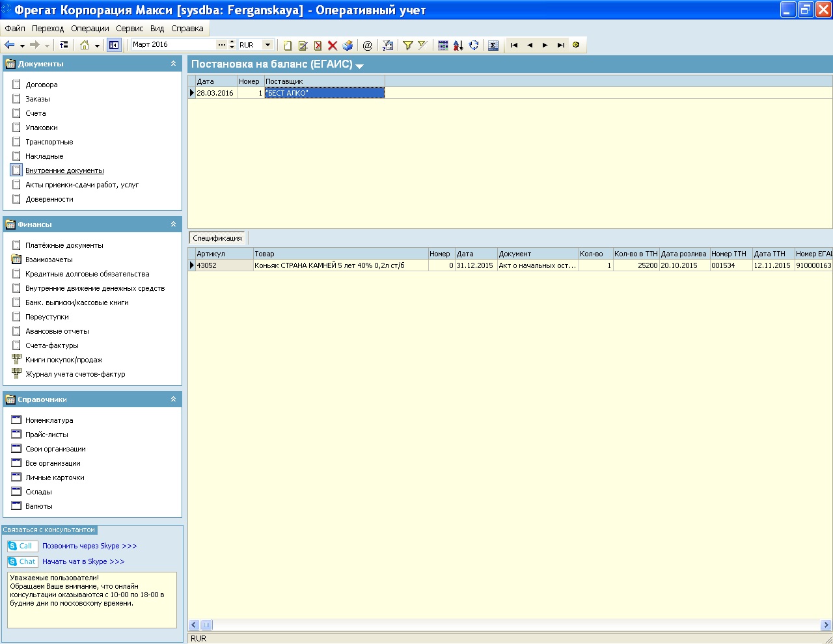This screenshot has height=644, width=833.
Task: Open the RUR currency dropdown
Action: (x=267, y=45)
